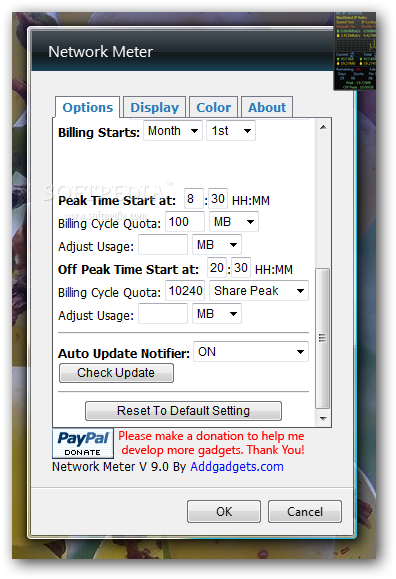The width and height of the screenshot is (396, 579).
Task: Expand the Billing Starts Month dropdown
Action: pos(173,131)
